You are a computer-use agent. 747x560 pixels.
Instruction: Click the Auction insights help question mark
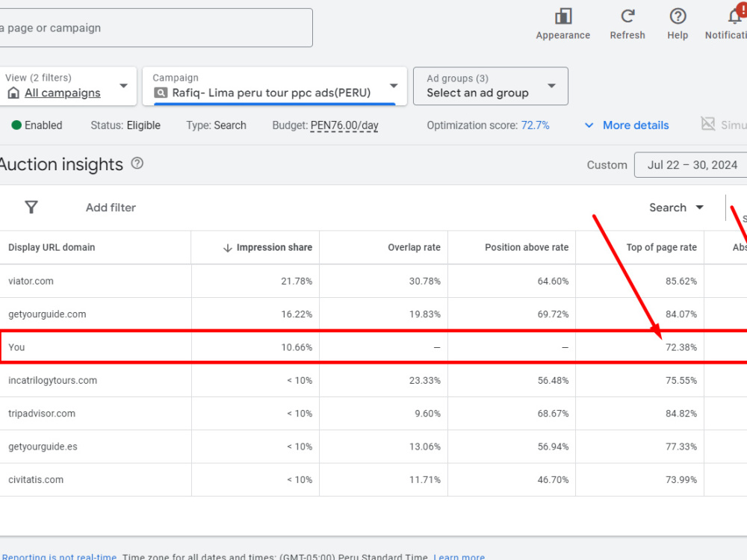click(x=137, y=164)
